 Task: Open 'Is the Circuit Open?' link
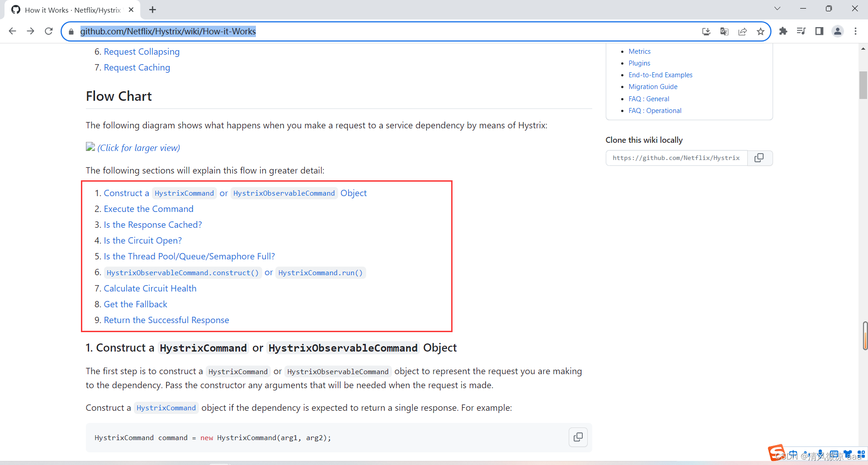[143, 240]
